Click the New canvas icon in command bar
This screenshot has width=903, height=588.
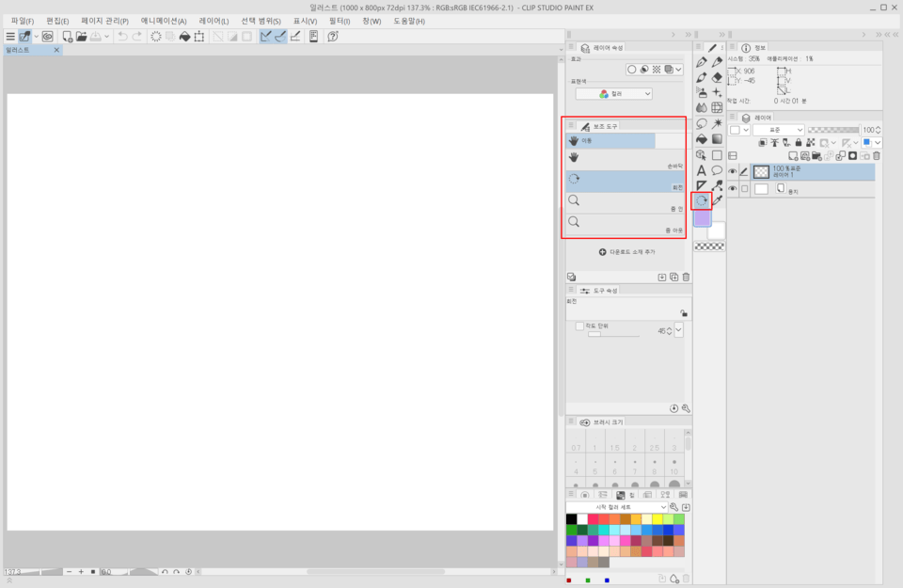coord(68,37)
